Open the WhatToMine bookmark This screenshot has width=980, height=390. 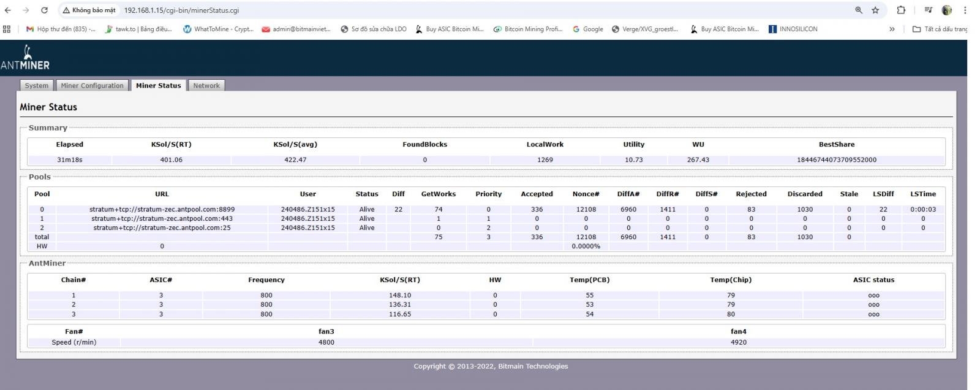click(218, 29)
